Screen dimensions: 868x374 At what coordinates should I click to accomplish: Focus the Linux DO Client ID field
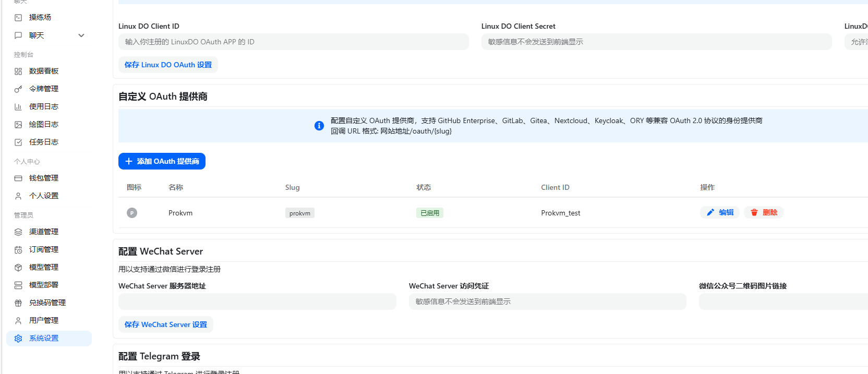pos(293,42)
